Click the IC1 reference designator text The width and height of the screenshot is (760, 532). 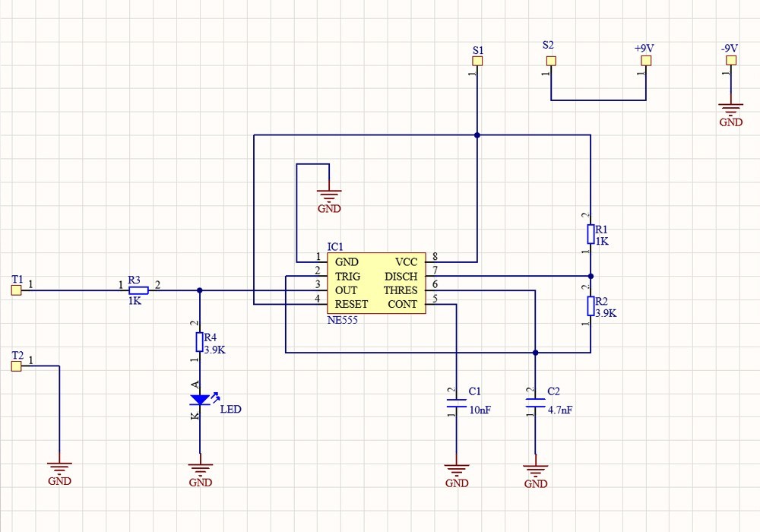pyautogui.click(x=334, y=246)
